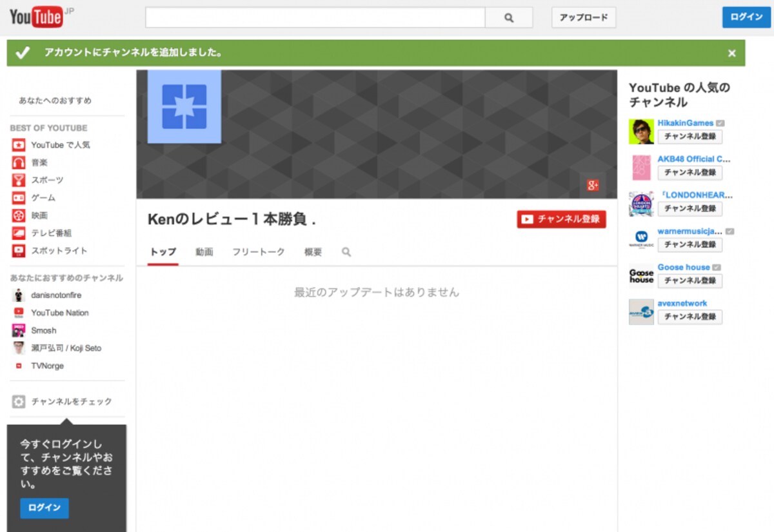The image size is (774, 532).
Task: Focus the YouTube search input field
Action: (x=315, y=17)
